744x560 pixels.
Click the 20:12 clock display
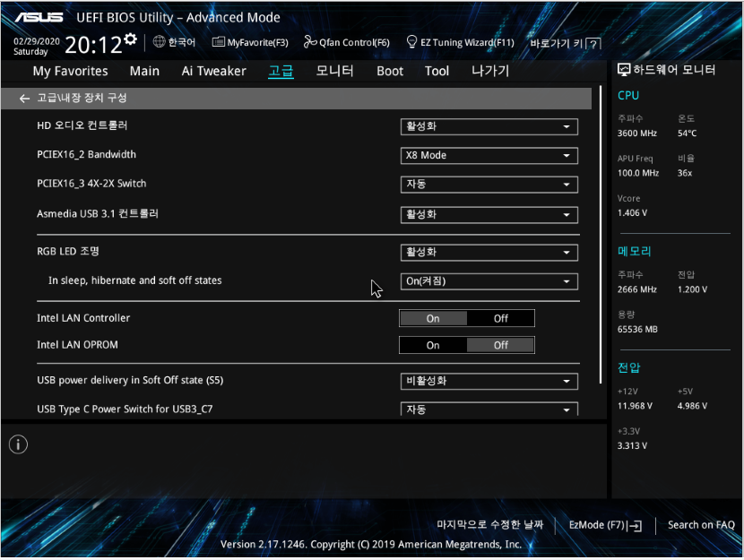click(x=93, y=45)
